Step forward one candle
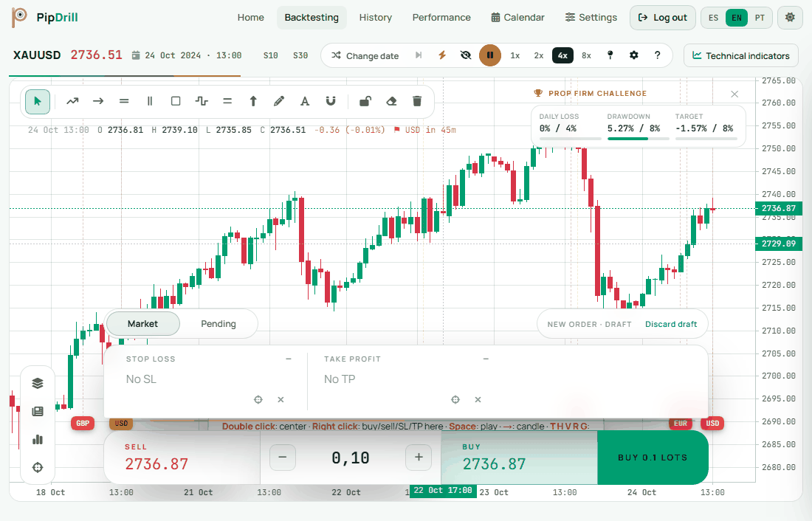812x521 pixels. point(419,55)
